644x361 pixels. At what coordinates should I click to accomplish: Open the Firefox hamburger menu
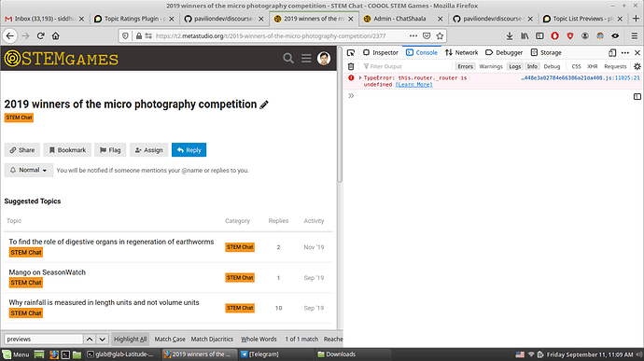coord(635,36)
